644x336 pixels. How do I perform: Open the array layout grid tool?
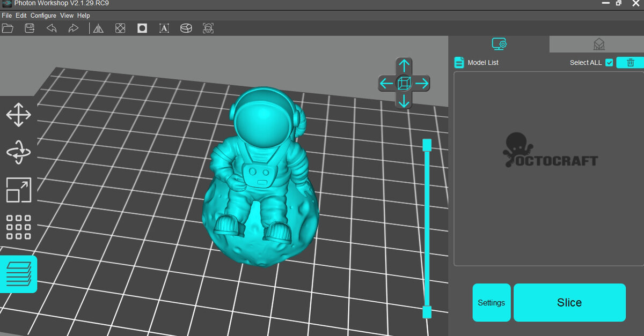pos(19,227)
